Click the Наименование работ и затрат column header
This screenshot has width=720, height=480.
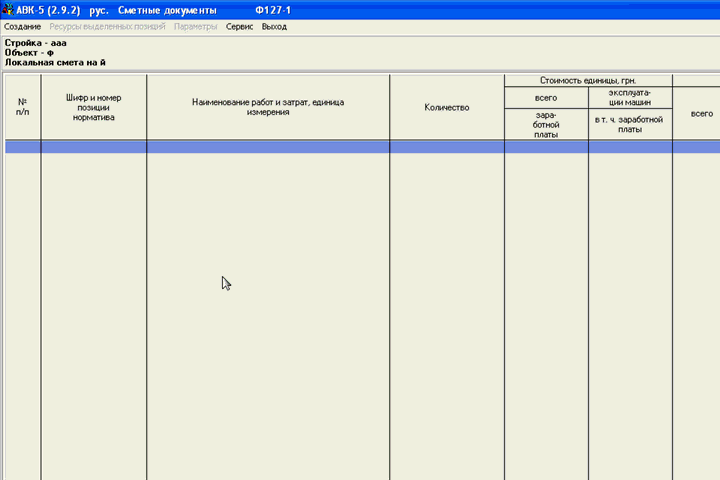(x=268, y=107)
